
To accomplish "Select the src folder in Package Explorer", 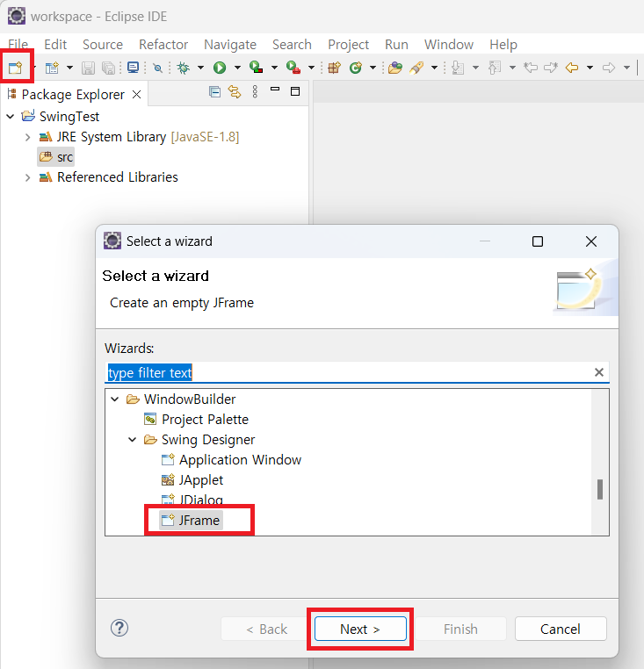I will 56,157.
